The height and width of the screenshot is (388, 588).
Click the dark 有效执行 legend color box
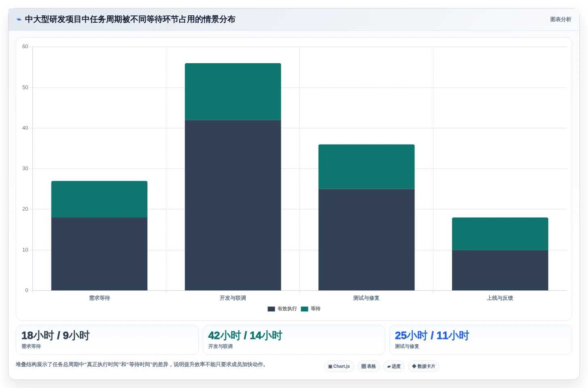(x=271, y=309)
